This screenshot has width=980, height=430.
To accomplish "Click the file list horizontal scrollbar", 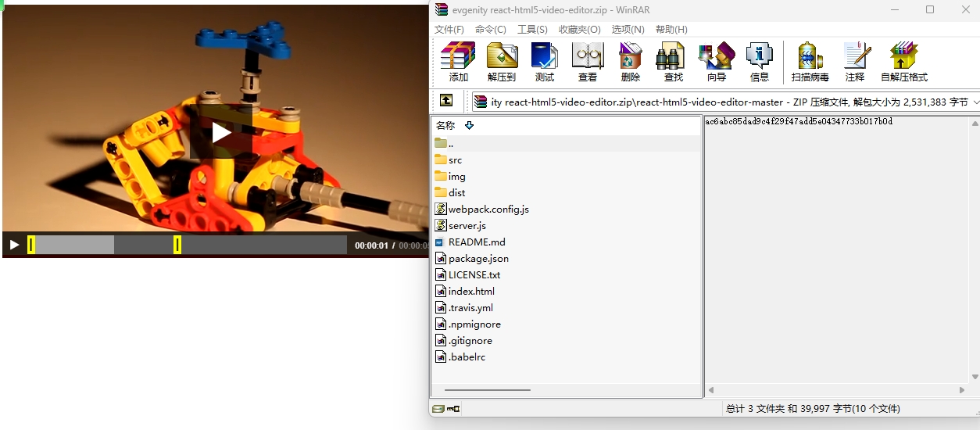I will pyautogui.click(x=487, y=389).
